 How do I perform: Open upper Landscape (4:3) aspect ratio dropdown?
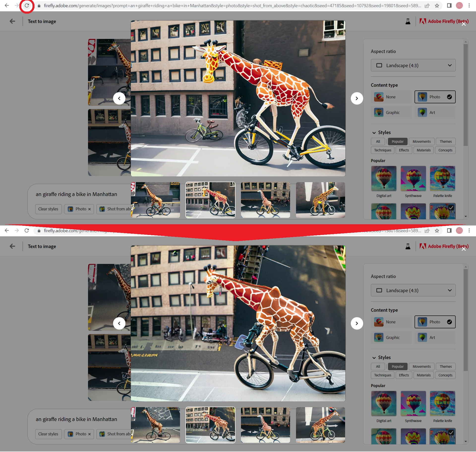point(413,65)
